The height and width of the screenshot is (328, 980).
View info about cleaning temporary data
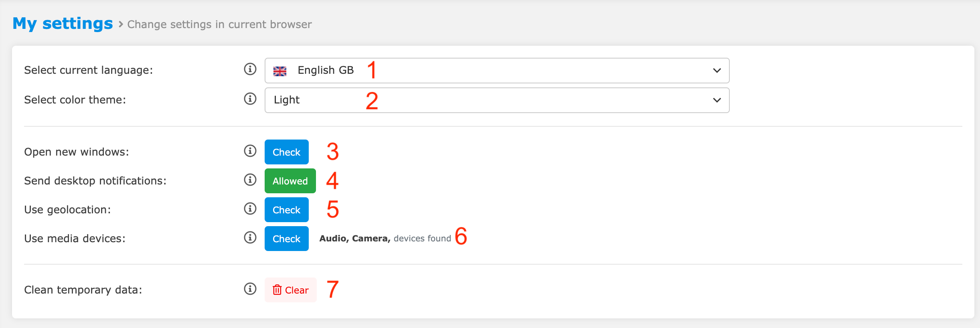250,289
